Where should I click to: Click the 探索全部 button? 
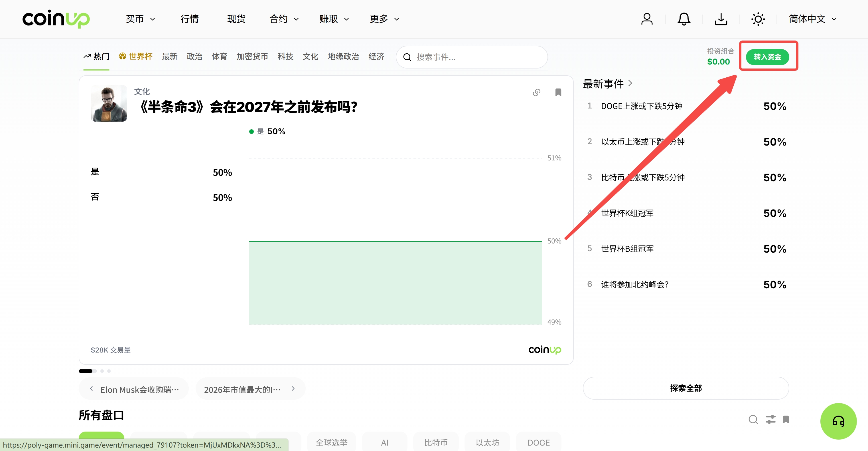(x=686, y=388)
